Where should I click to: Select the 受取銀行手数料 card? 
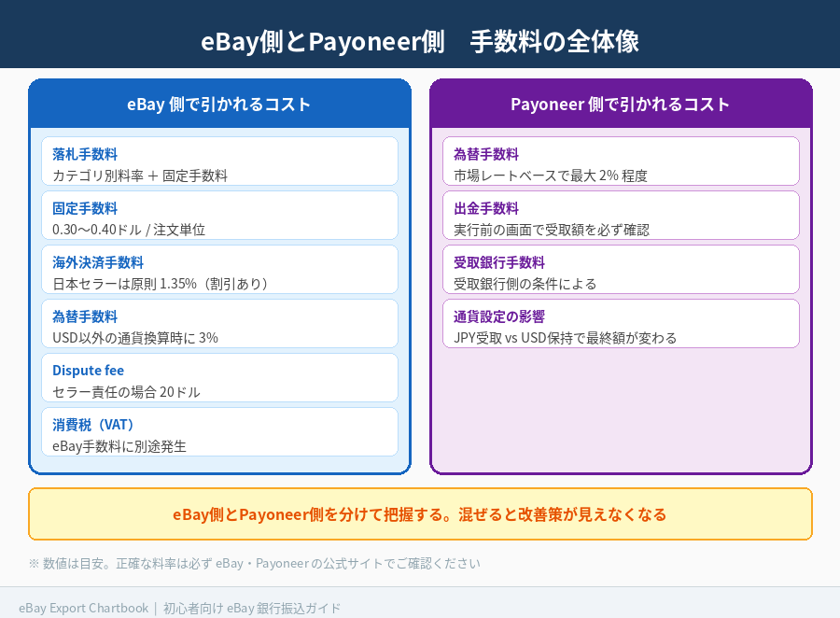(621, 270)
